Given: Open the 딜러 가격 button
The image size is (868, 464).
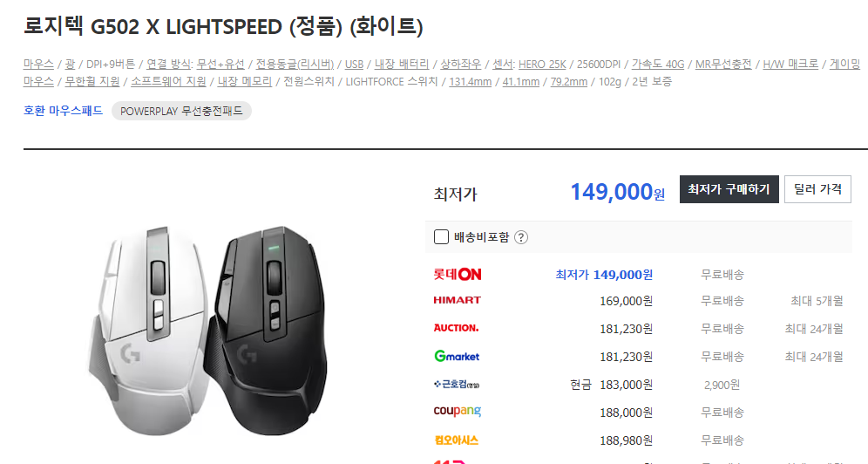Looking at the screenshot, I should pos(817,189).
